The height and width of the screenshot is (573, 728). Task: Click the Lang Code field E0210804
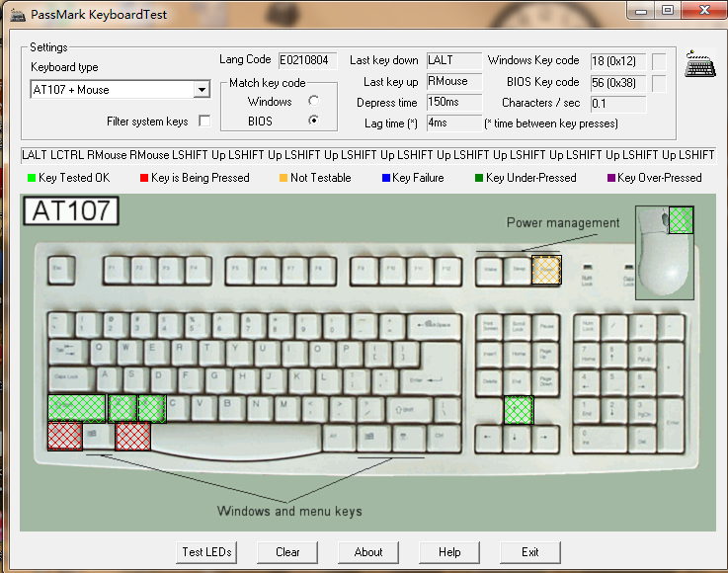click(x=307, y=60)
